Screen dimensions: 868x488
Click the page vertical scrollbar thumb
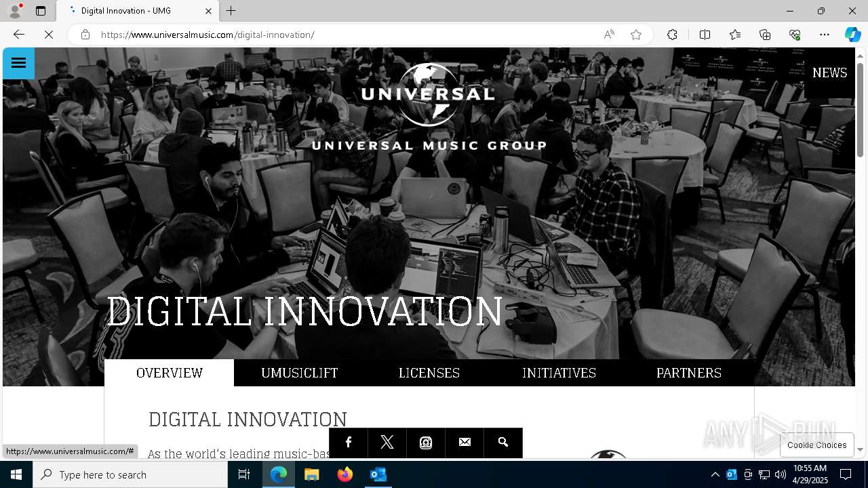click(x=860, y=110)
